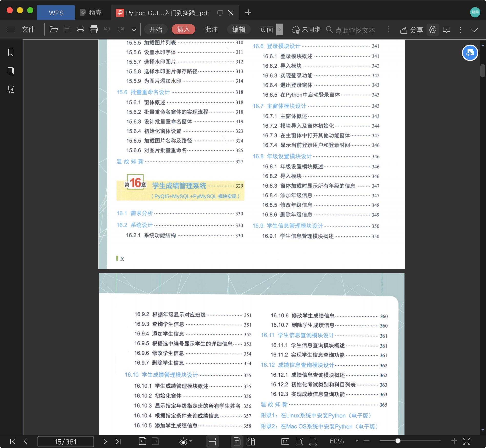Image resolution: width=486 pixels, height=448 pixels.
Task: Click the fit page icon
Action: click(x=299, y=441)
